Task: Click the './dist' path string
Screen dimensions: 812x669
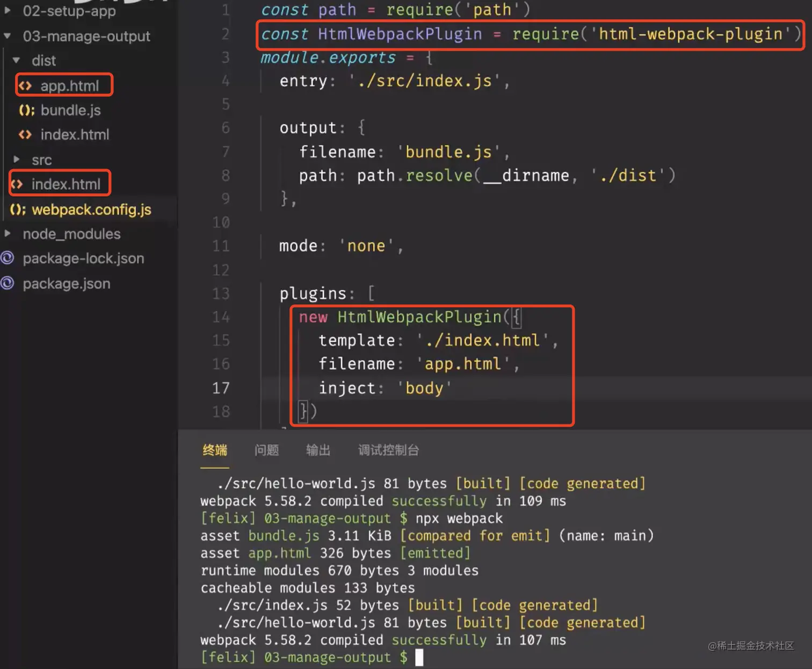Action: [628, 175]
